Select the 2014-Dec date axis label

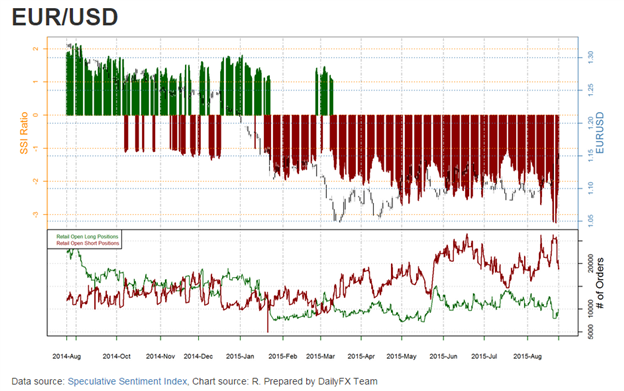pyautogui.click(x=198, y=356)
